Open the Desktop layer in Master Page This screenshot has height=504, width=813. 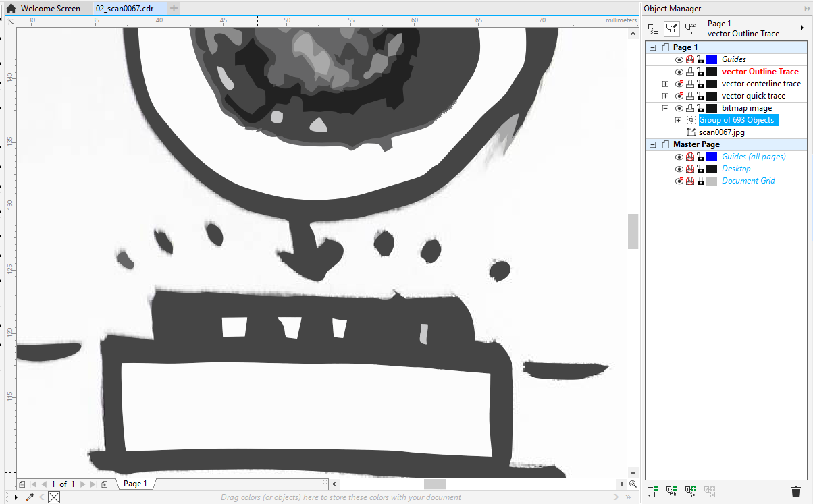(736, 169)
